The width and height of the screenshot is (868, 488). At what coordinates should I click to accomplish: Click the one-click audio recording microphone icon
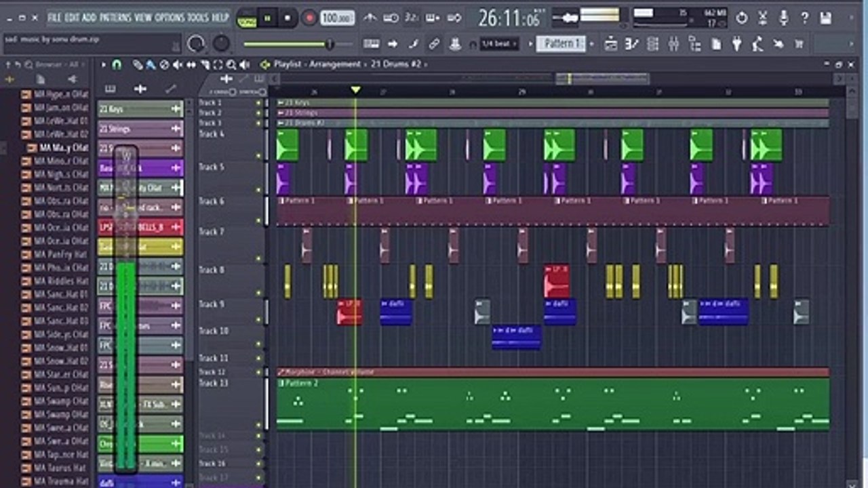coord(784,18)
